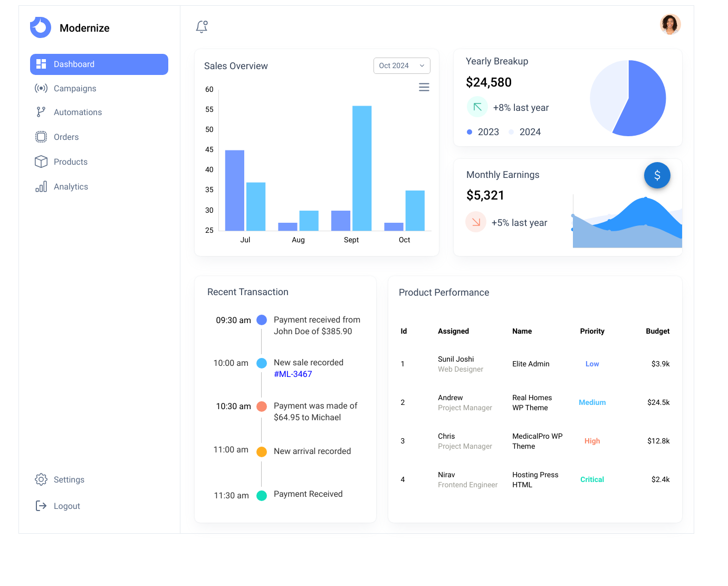Image resolution: width=728 pixels, height=586 pixels.
Task: Click the Critical priority label for Nirav
Action: 592,479
